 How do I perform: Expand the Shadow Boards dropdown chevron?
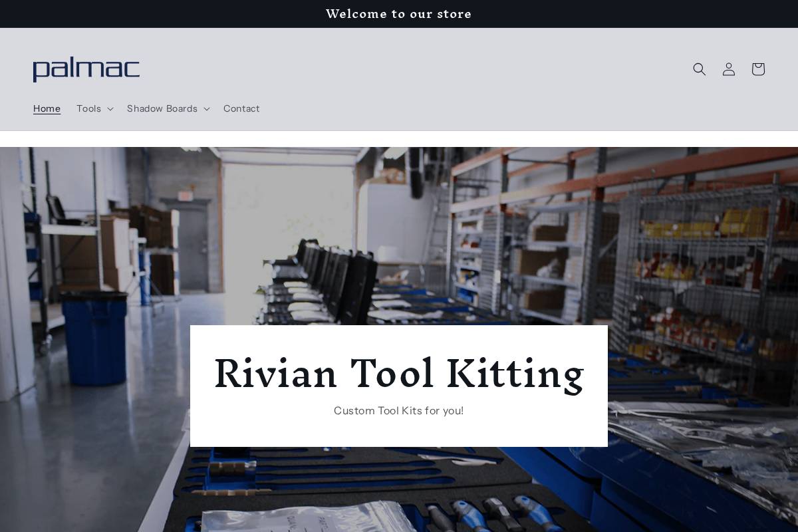click(206, 109)
